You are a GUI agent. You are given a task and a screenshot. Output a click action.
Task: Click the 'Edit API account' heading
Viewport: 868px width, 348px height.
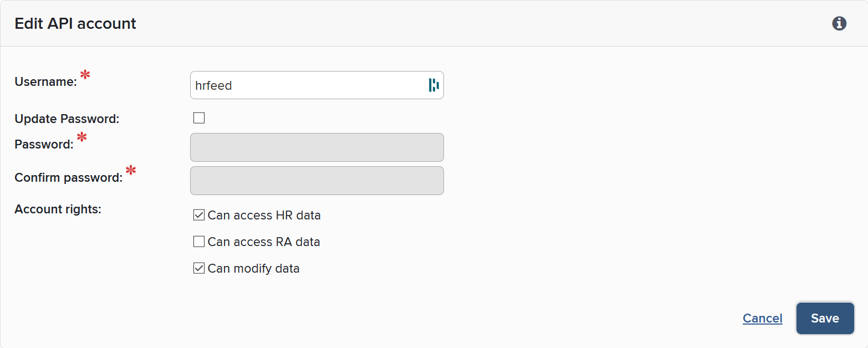[75, 23]
